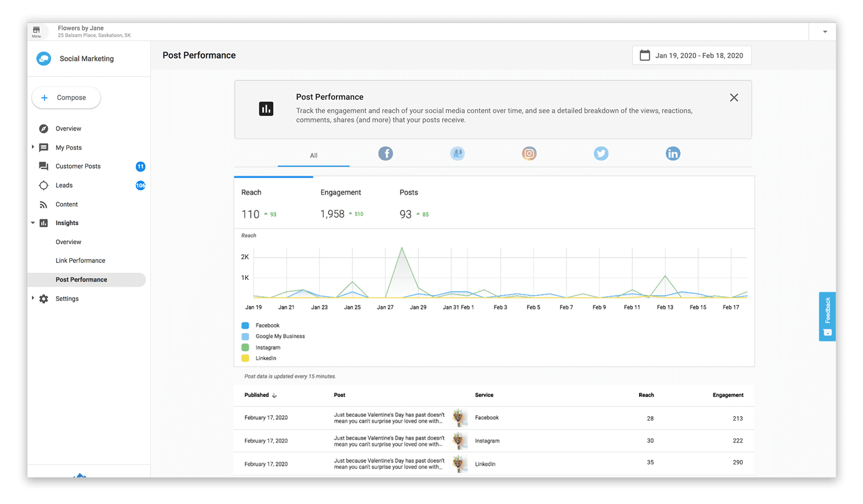Open the Facebook tab icon
The height and width of the screenshot is (504, 863).
coord(385,153)
